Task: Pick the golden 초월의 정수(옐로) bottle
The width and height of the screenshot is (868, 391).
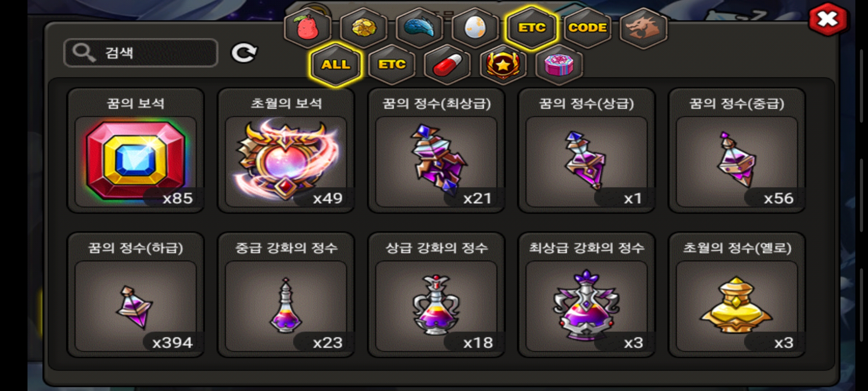Action: point(737,295)
